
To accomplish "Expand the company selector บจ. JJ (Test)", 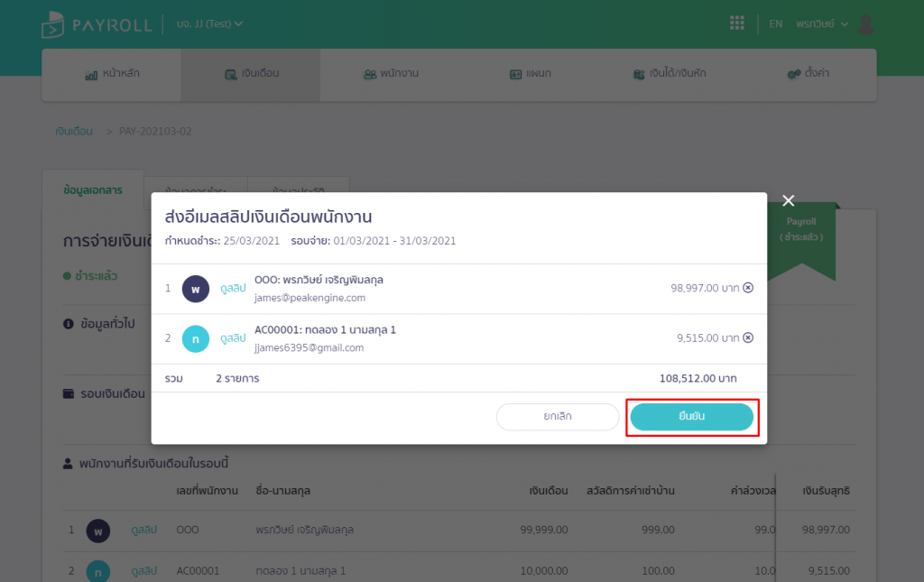I will [x=209, y=24].
